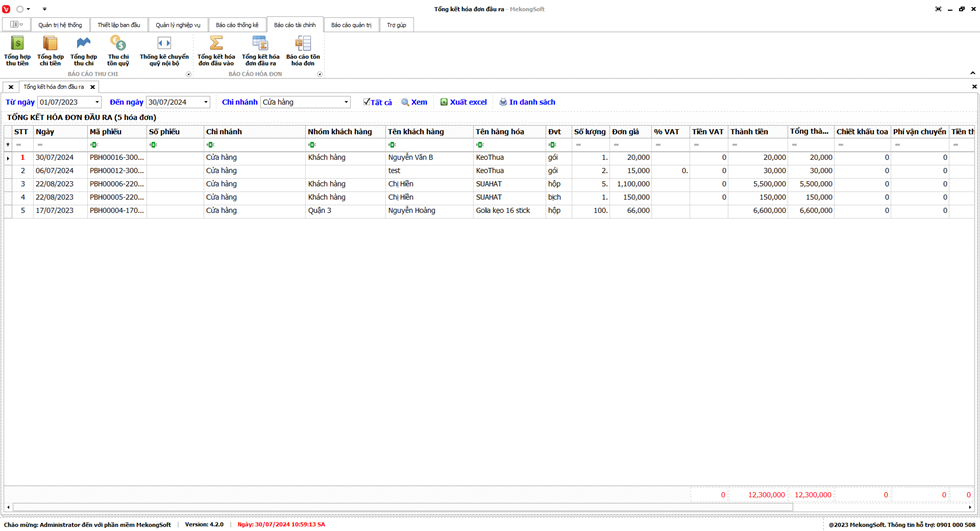
Task: Toggle the Tất cả checkbox
Action: (367, 102)
